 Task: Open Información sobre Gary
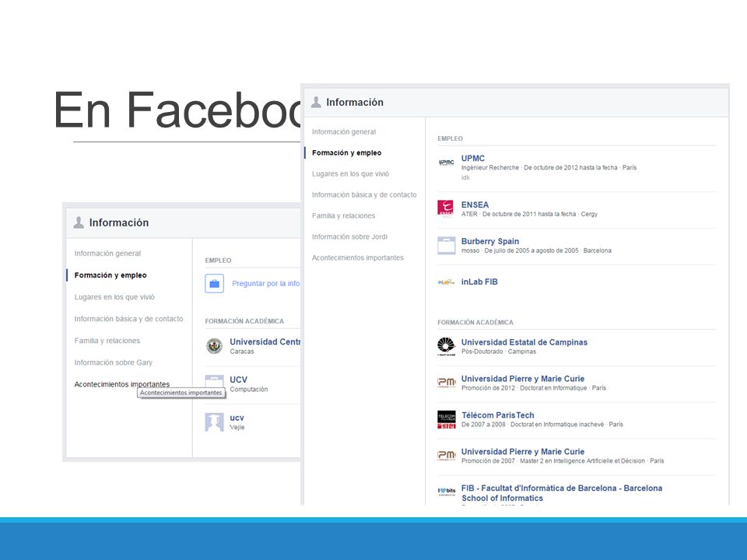click(113, 363)
